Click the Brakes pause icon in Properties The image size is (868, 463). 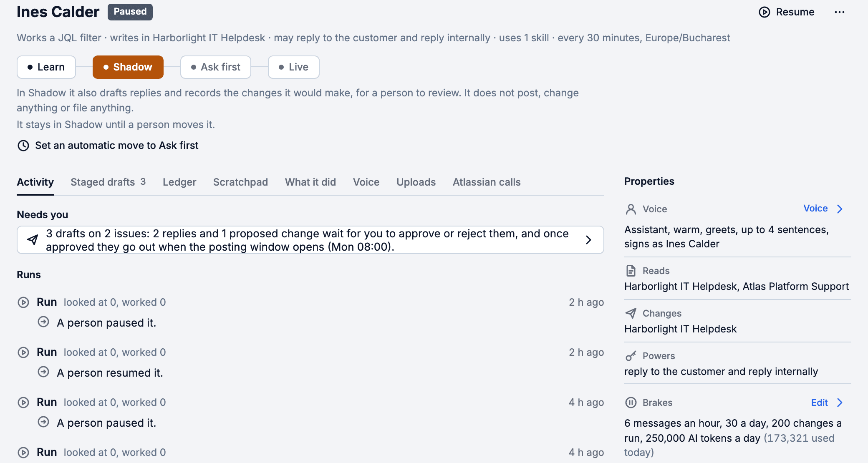(631, 403)
